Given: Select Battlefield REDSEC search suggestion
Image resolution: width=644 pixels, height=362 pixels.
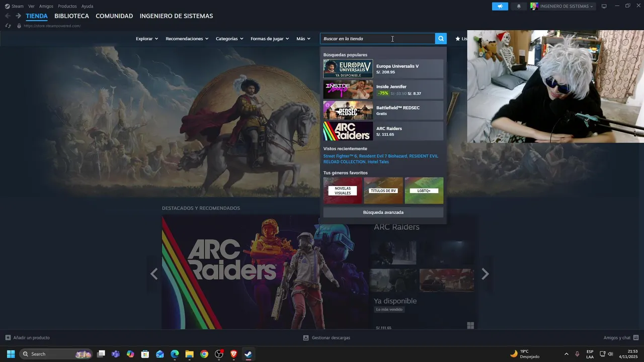Looking at the screenshot, I should 383,110.
